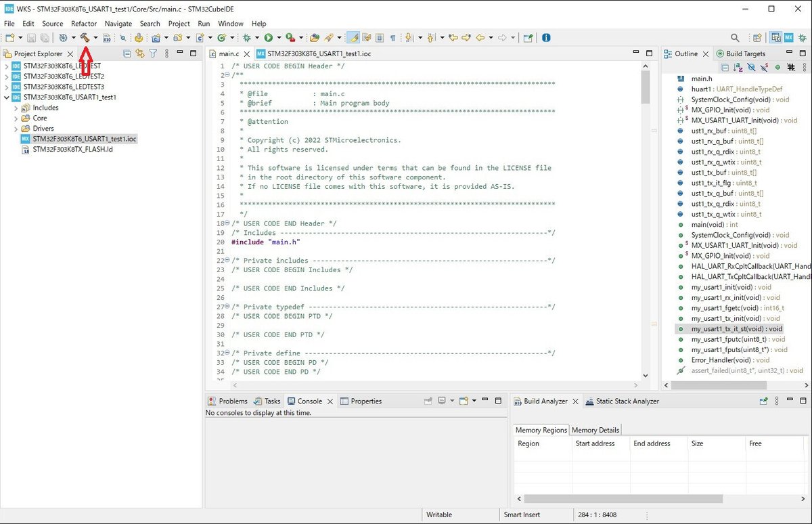Click Project Explorer filter funnel icon
The width and height of the screenshot is (812, 524).
(154, 53)
